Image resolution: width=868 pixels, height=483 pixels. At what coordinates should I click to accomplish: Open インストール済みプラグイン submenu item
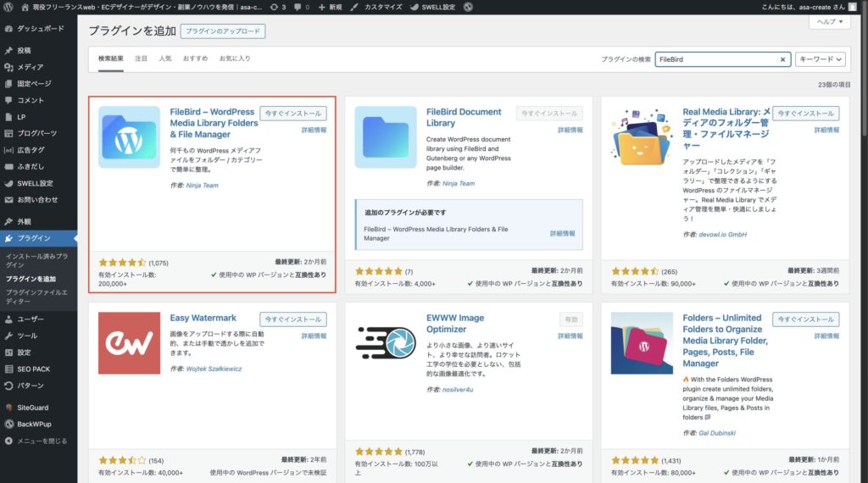pos(36,261)
